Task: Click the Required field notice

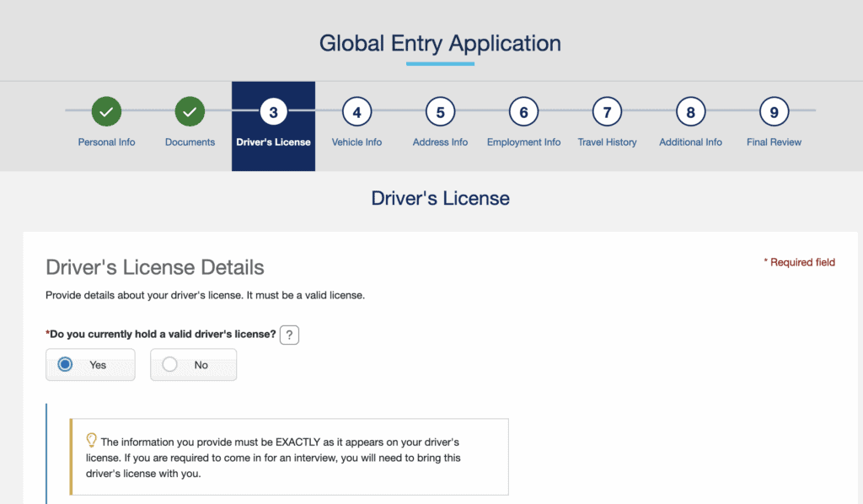Action: [x=799, y=261]
